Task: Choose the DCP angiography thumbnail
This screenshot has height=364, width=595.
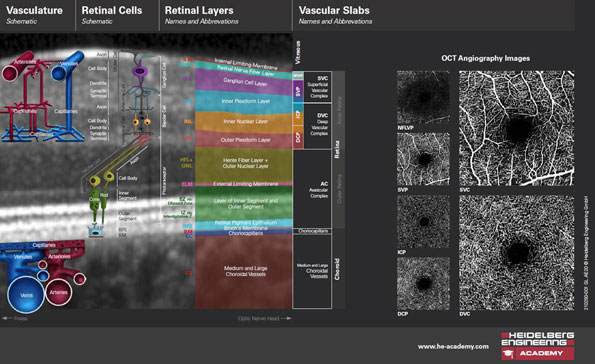Action: coord(423,284)
